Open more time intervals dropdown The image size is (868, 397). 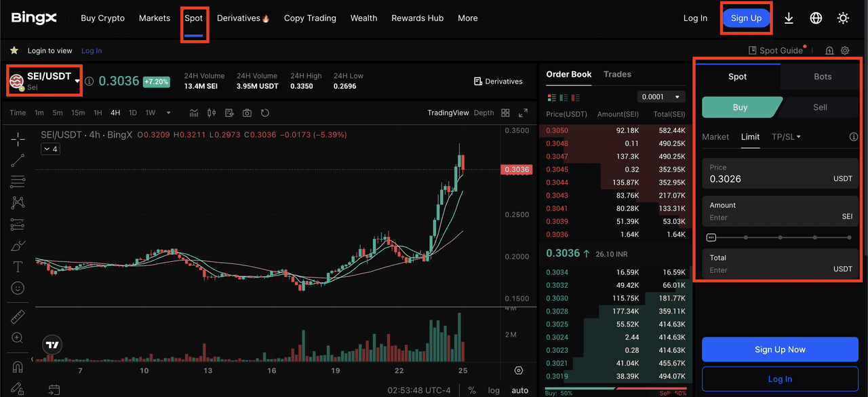168,113
